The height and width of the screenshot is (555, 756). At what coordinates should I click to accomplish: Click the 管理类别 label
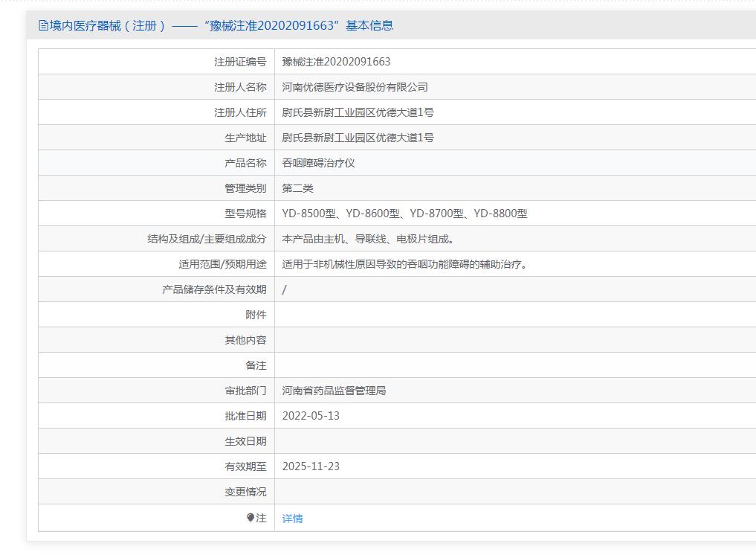(245, 188)
